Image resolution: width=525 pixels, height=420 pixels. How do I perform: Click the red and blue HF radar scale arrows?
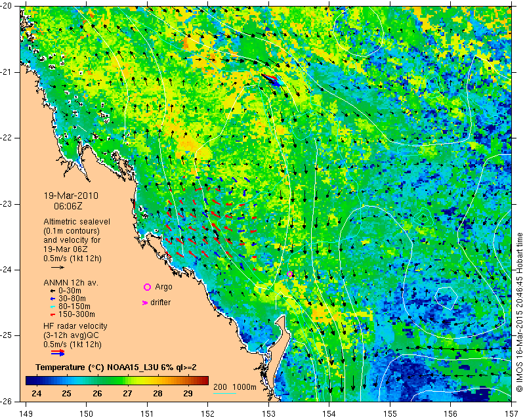point(58,352)
